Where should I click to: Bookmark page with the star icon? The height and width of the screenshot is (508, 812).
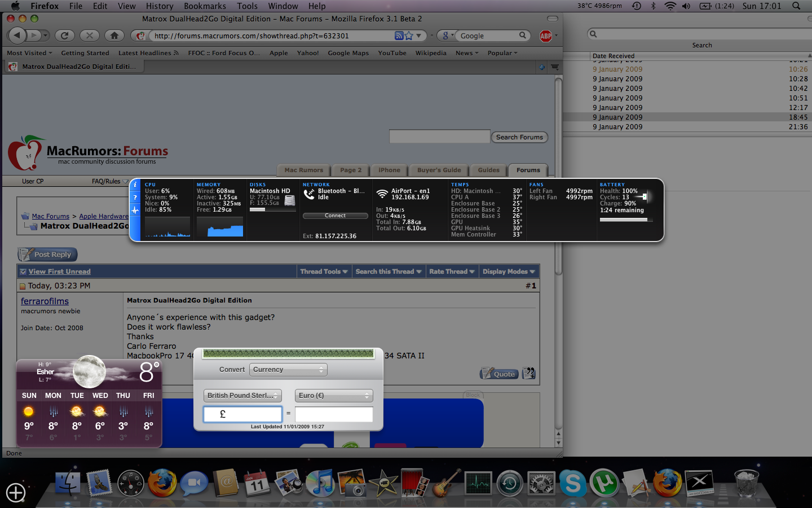point(409,36)
